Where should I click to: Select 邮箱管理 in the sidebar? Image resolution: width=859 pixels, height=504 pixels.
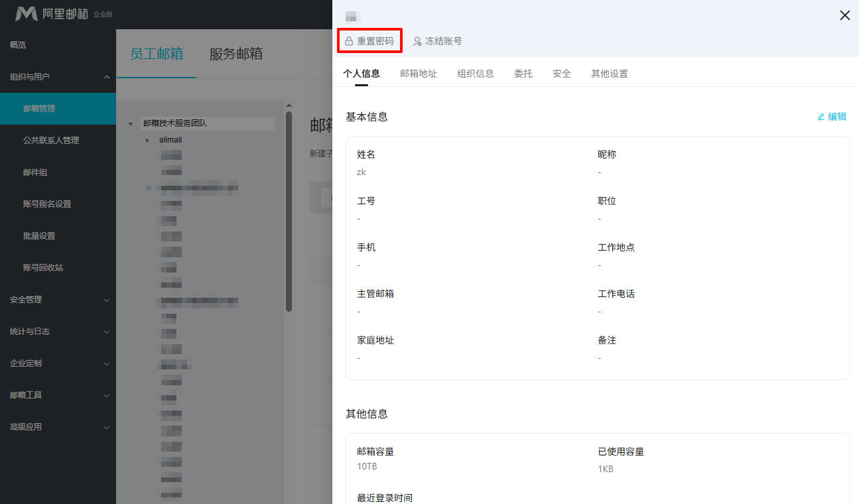[58, 109]
